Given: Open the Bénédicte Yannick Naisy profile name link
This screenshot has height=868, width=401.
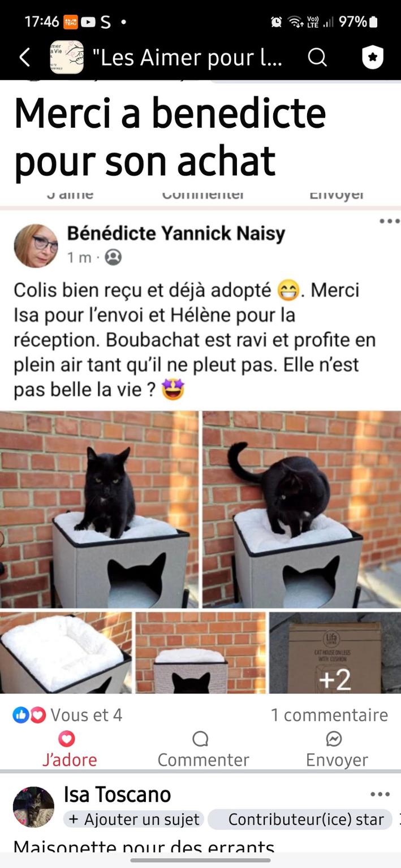Looking at the screenshot, I should [x=176, y=233].
